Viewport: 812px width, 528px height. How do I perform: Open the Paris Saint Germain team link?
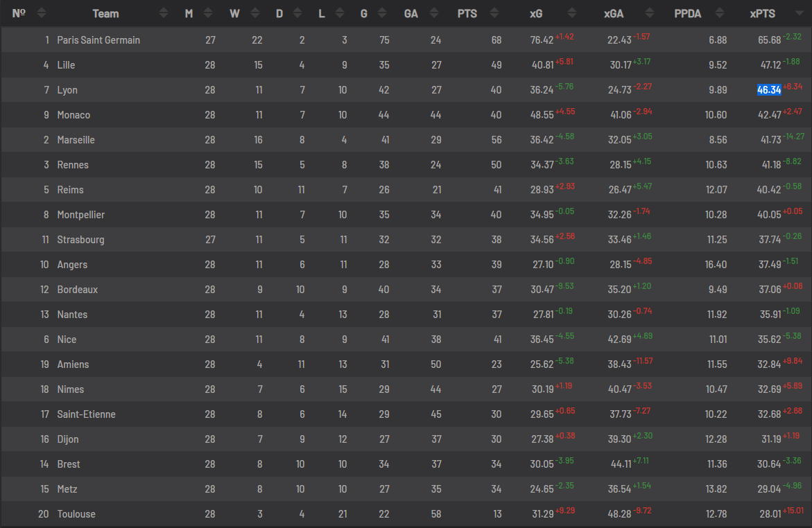click(98, 40)
